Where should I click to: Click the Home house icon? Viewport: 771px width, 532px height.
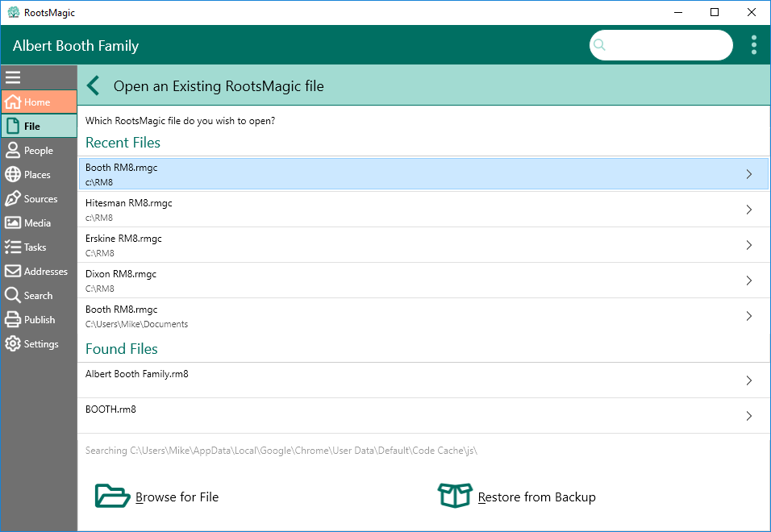pos(13,102)
